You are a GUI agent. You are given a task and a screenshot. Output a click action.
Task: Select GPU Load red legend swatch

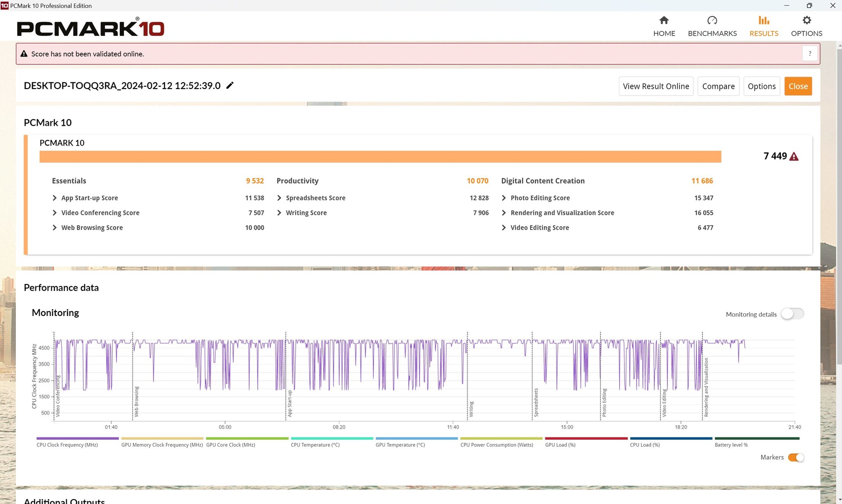(586, 438)
